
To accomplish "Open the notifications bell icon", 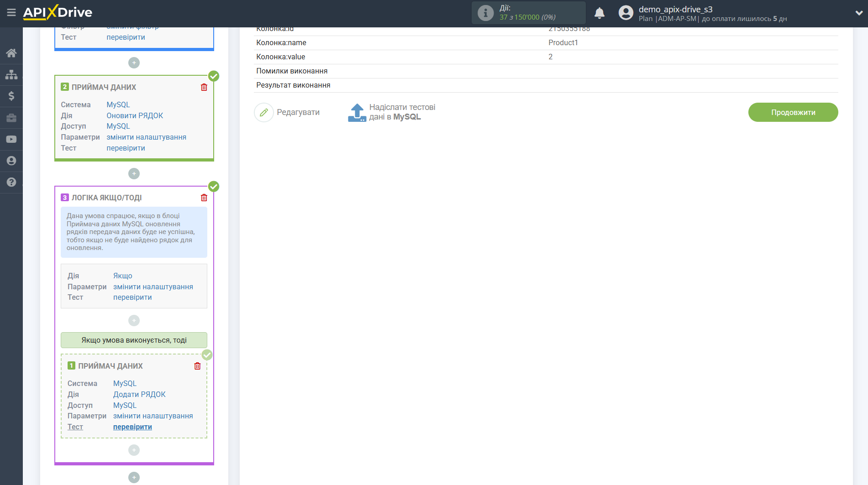I will pos(600,13).
